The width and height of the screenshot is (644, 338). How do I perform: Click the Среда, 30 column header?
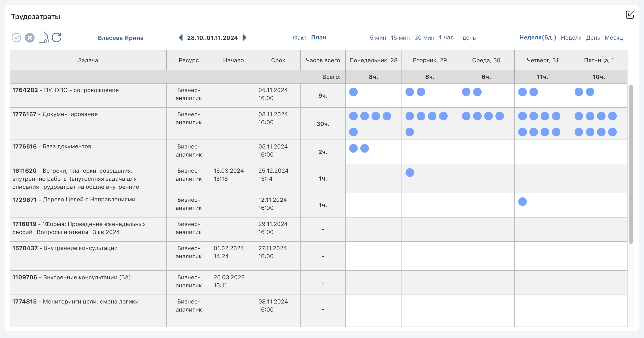click(x=486, y=60)
